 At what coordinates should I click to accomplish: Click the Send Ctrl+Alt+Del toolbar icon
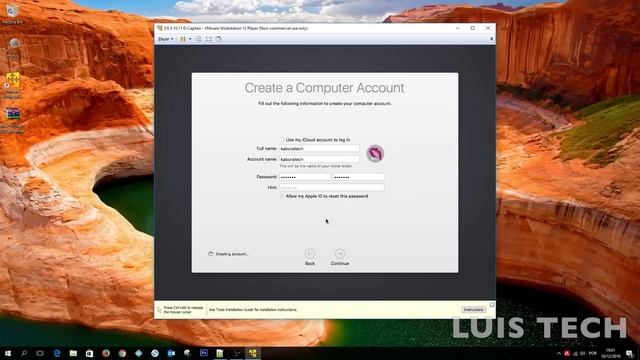click(199, 39)
